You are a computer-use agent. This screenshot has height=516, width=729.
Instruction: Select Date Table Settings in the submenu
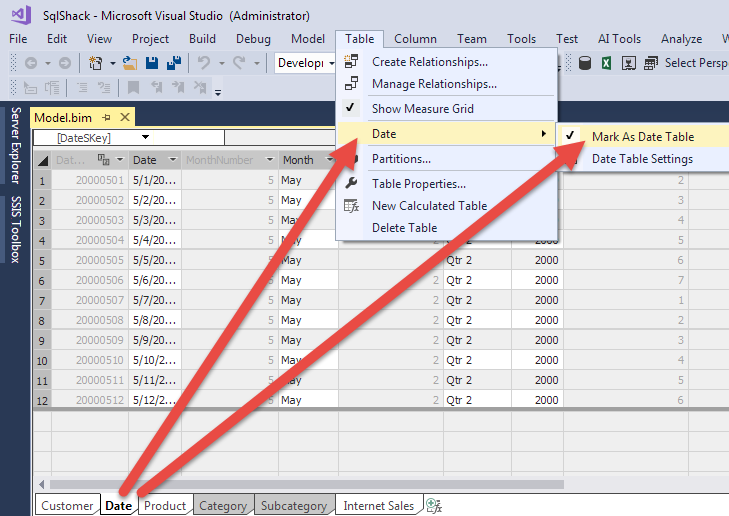tap(643, 159)
